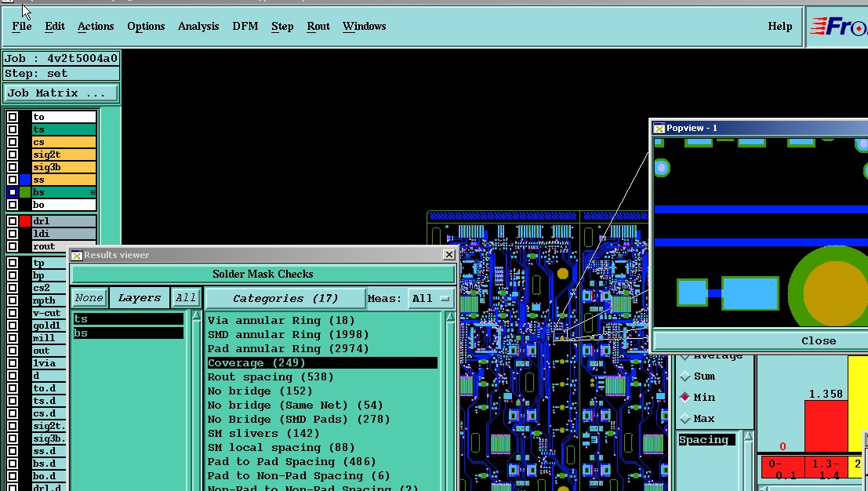Click the 1.3-1.4 range cell
This screenshot has height=491, width=868.
point(826,467)
